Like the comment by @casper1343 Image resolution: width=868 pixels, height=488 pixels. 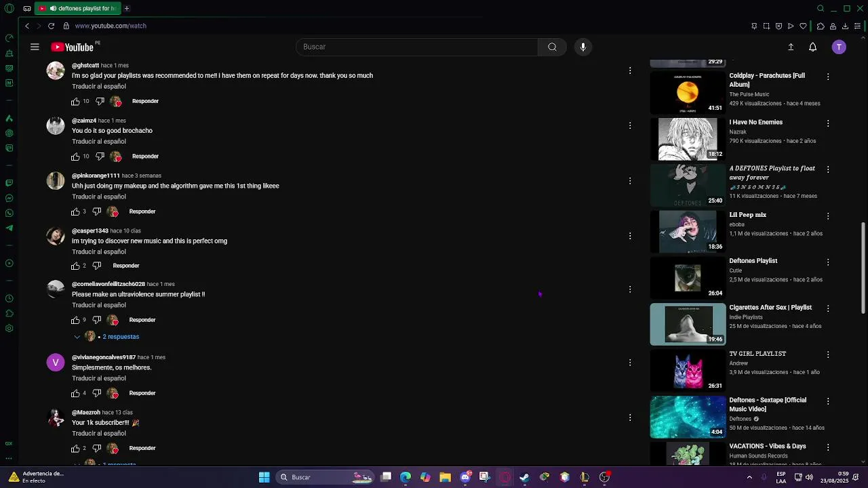(75, 266)
